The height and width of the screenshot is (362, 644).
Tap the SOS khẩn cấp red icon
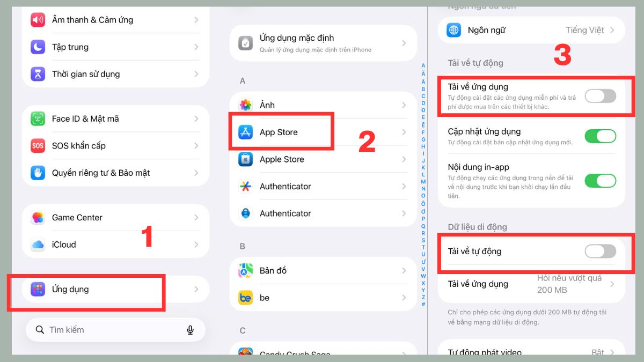38,145
